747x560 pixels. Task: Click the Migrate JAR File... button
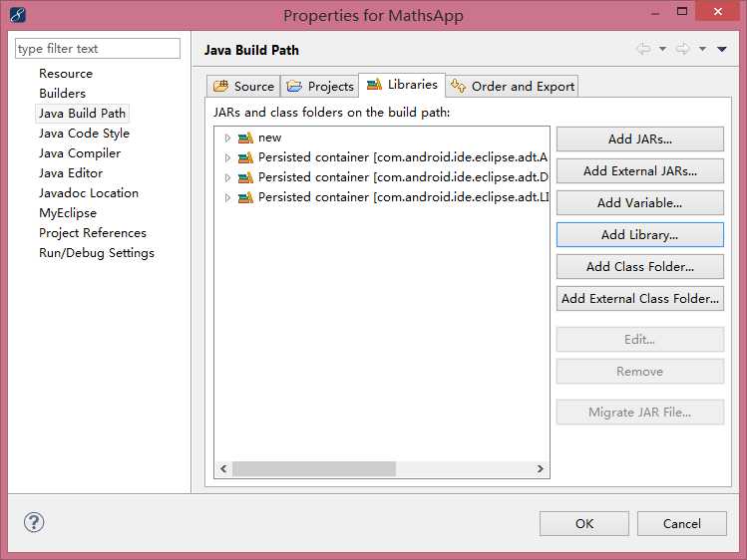[640, 413]
